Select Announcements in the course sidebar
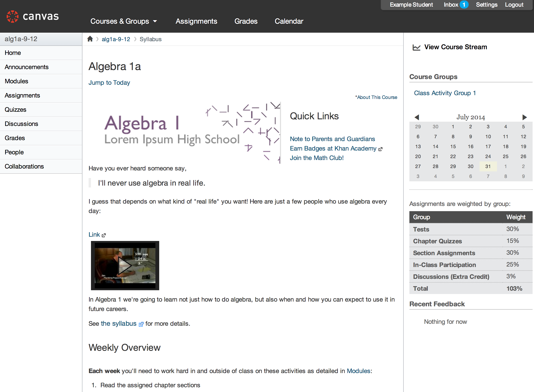 [x=41, y=67]
